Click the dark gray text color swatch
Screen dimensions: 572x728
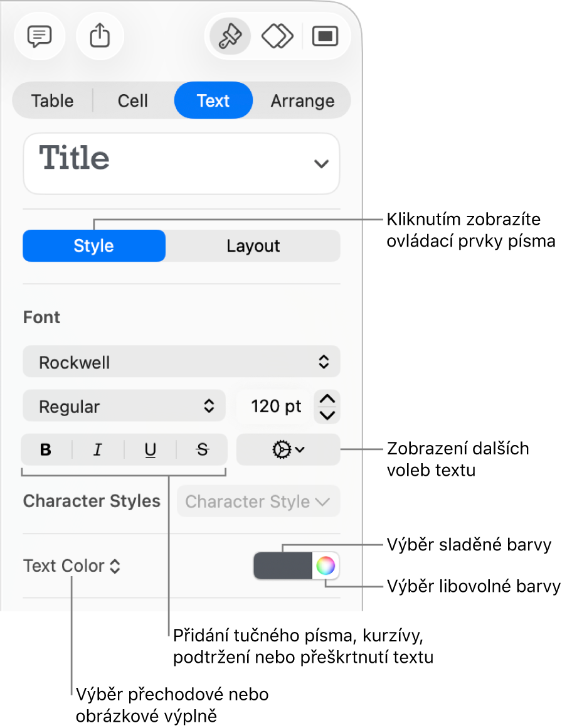point(283,566)
